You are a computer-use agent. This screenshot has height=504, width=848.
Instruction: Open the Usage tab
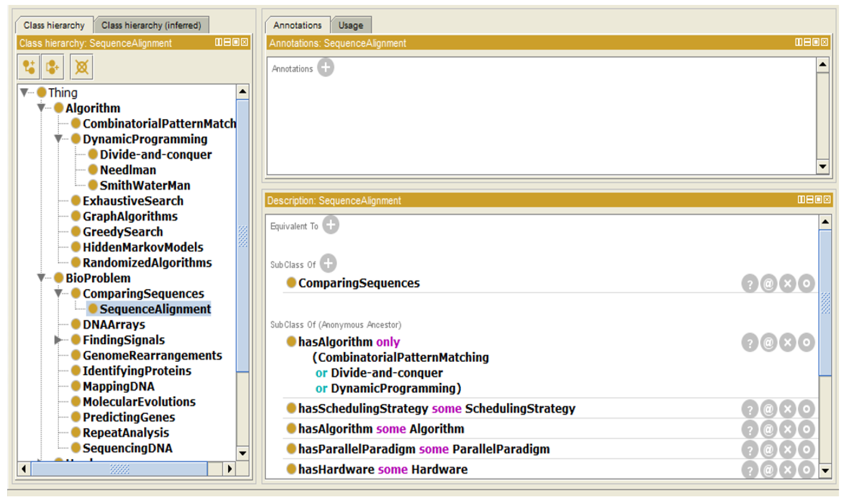tap(350, 25)
